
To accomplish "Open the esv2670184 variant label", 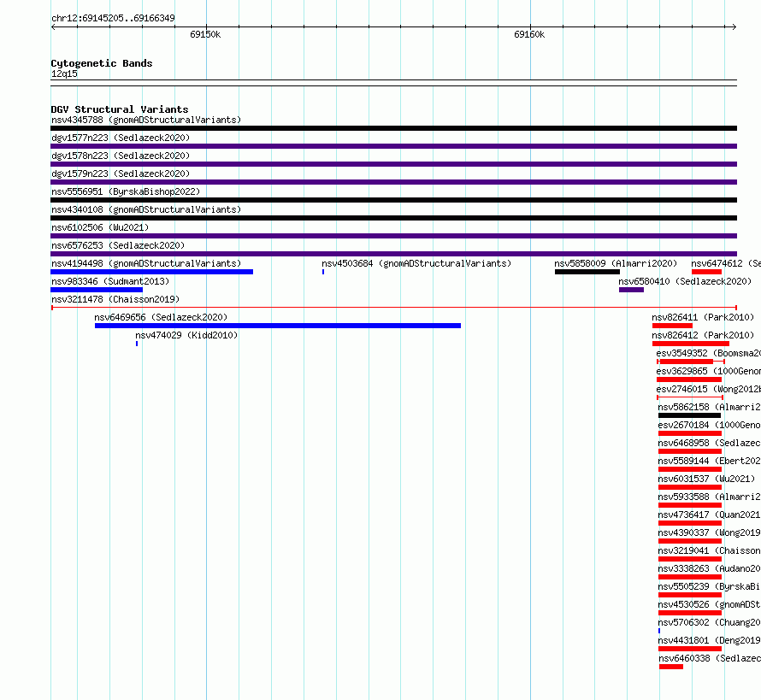I will click(x=710, y=425).
